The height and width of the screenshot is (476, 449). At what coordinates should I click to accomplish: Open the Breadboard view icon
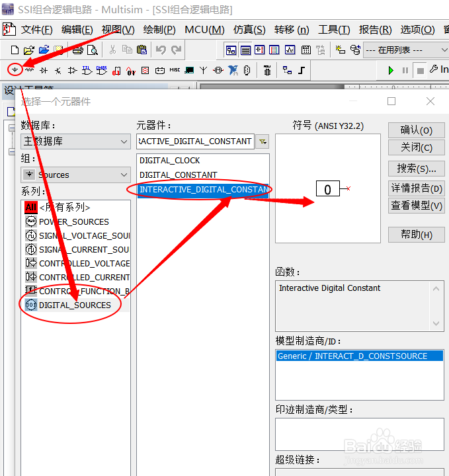pos(274,50)
